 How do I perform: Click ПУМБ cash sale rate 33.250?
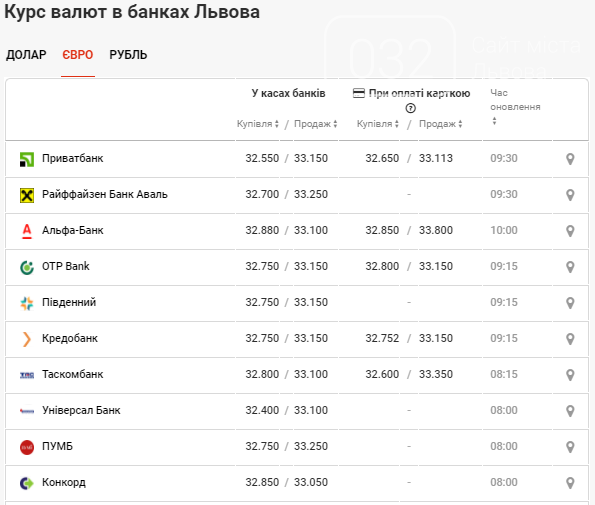pos(311,447)
